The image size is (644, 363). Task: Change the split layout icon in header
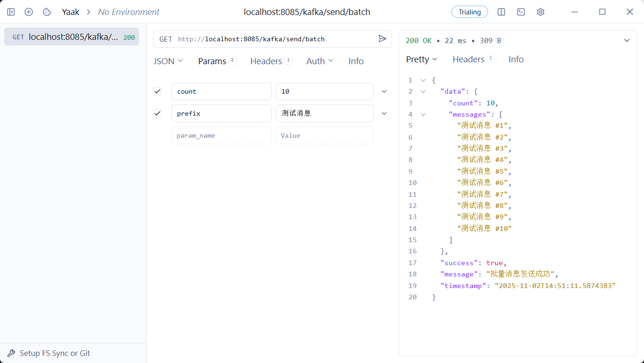[x=501, y=12]
